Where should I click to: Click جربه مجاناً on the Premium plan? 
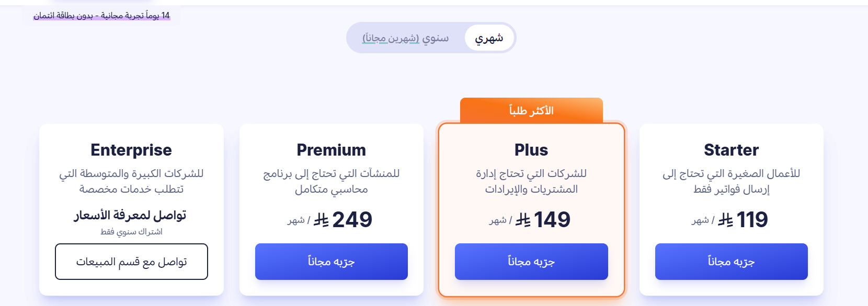click(x=331, y=261)
